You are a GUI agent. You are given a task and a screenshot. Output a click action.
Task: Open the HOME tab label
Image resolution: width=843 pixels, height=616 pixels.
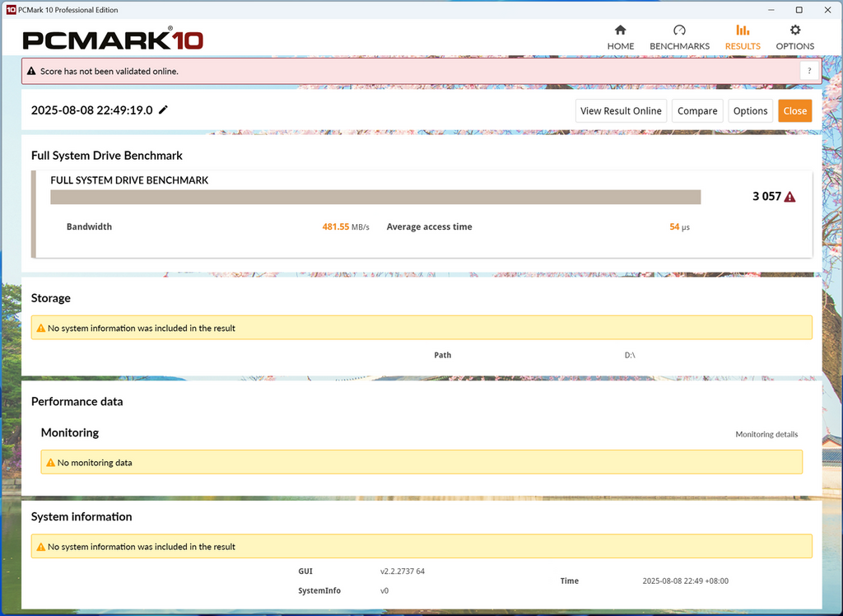tap(621, 46)
